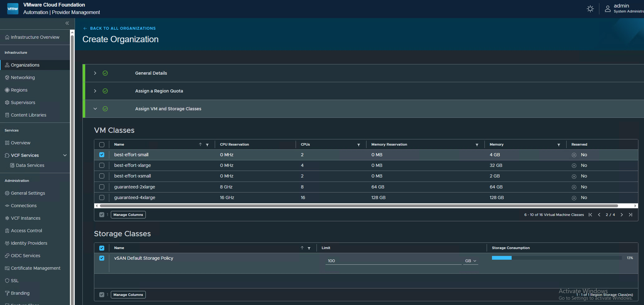Open Access Control in the sidebar

(x=35, y=231)
